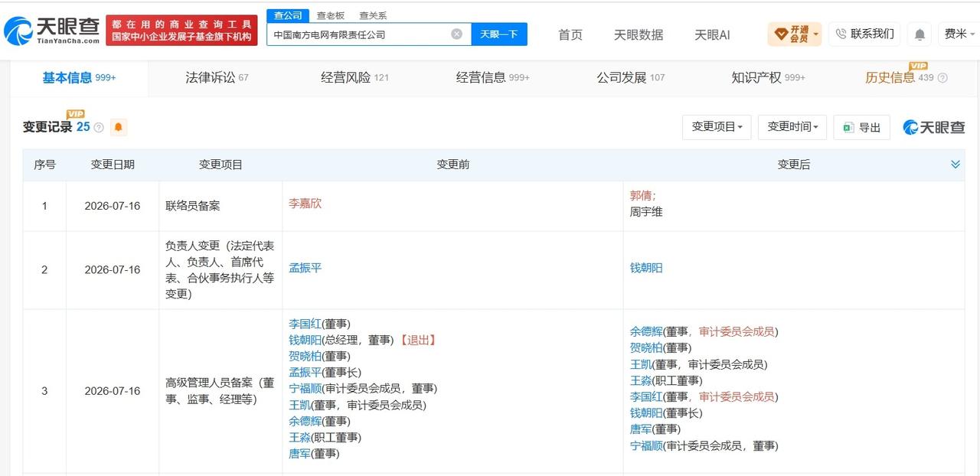Open the 历史信息 tab
980x476 pixels.
click(x=900, y=77)
